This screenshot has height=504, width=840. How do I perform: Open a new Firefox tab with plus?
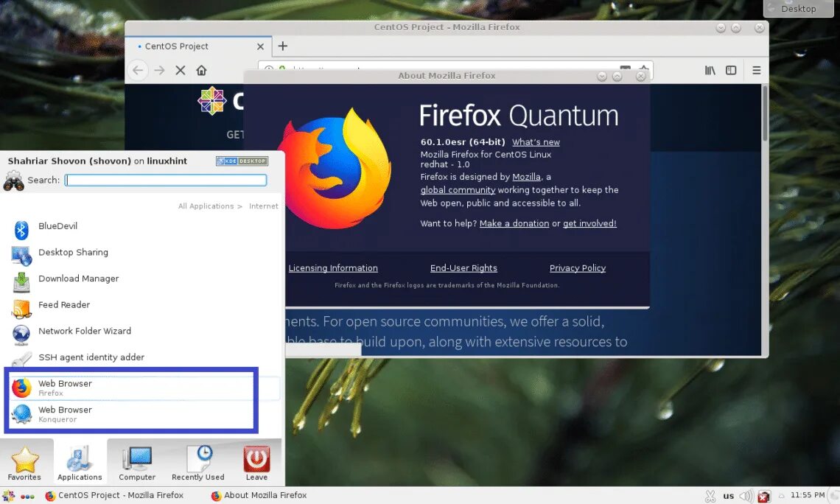point(283,46)
